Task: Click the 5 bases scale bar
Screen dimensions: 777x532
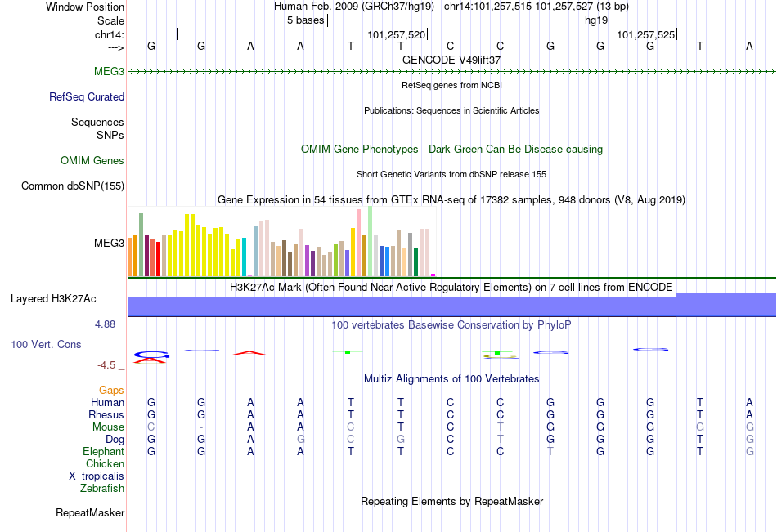Action: coord(452,20)
